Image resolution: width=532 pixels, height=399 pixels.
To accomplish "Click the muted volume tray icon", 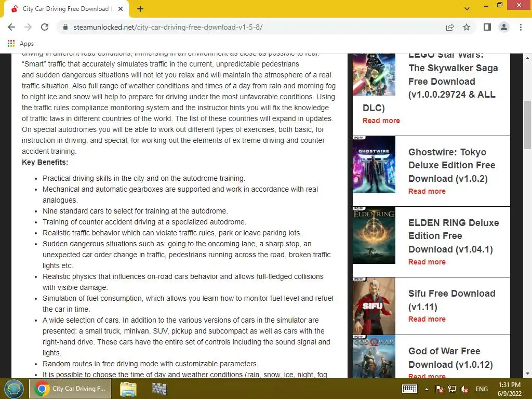I will [x=464, y=389].
